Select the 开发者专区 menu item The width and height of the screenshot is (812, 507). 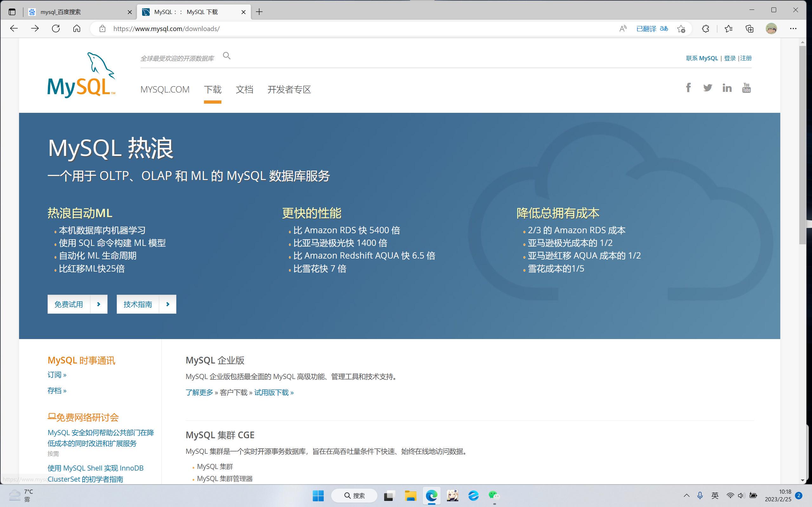[289, 90]
